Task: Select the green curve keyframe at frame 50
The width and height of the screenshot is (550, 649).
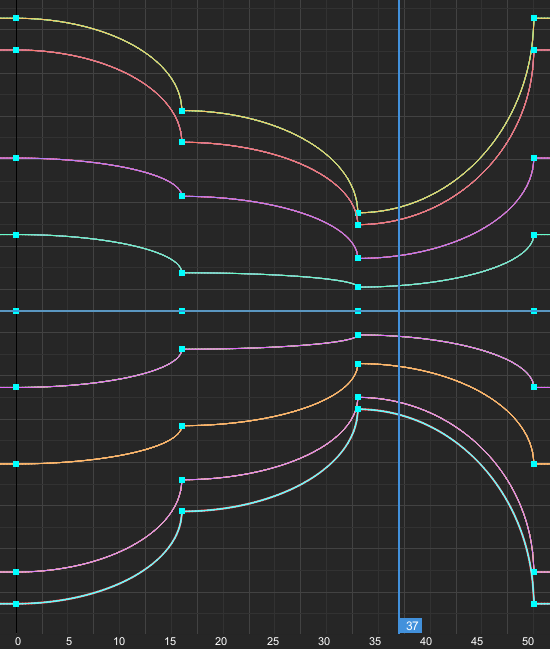Action: click(x=534, y=235)
